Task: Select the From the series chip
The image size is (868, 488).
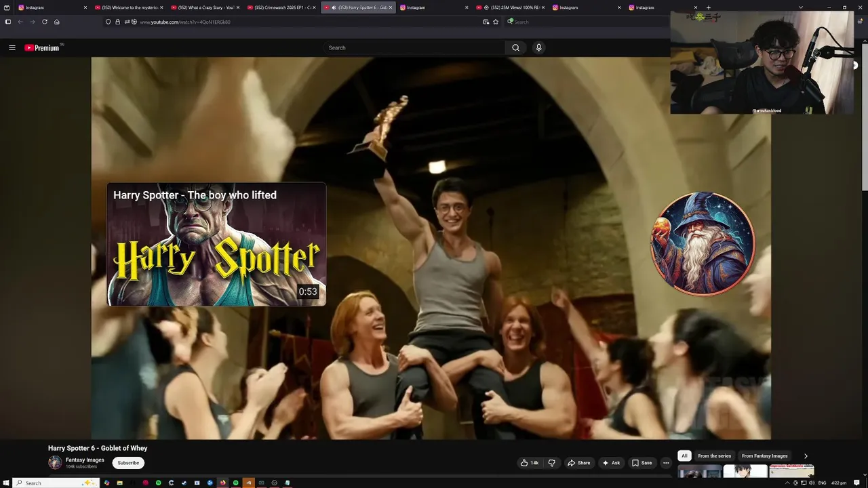Action: tap(715, 456)
